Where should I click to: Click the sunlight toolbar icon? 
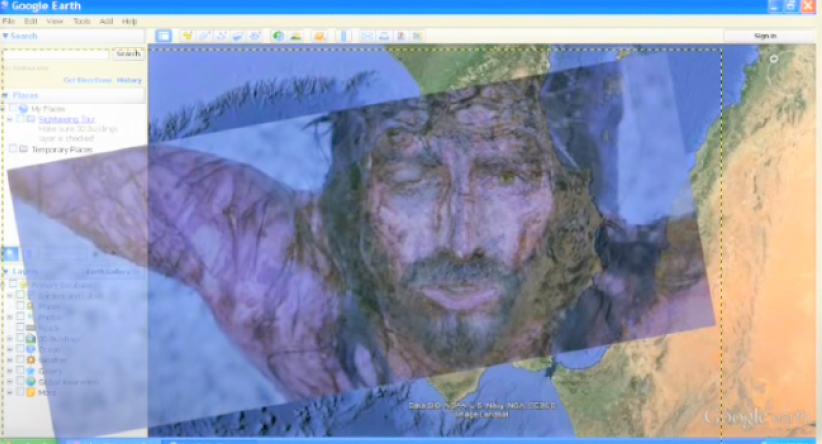[x=296, y=36]
